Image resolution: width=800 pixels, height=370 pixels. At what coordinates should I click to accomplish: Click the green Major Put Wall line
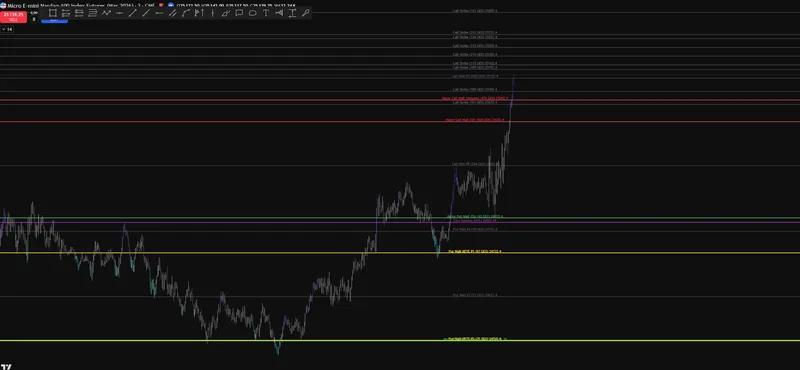point(400,218)
